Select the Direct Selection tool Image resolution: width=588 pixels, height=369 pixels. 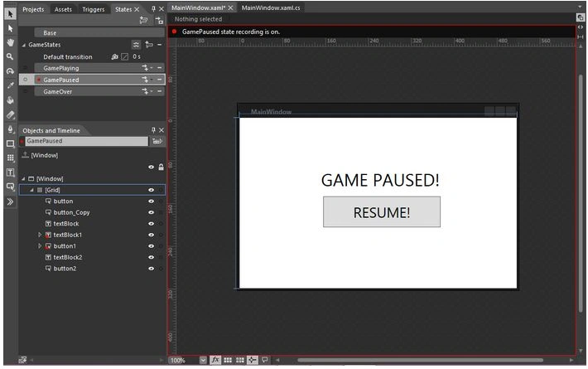(10, 28)
